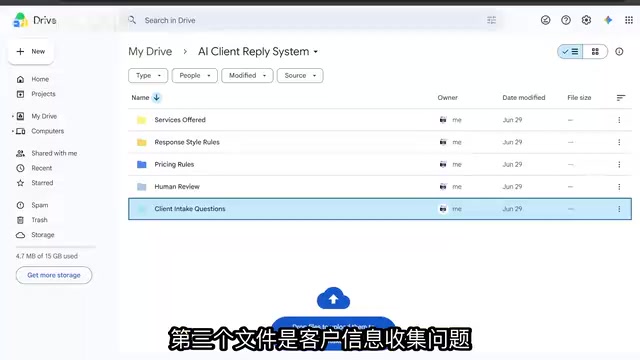Open the Help question mark menu

click(x=566, y=20)
